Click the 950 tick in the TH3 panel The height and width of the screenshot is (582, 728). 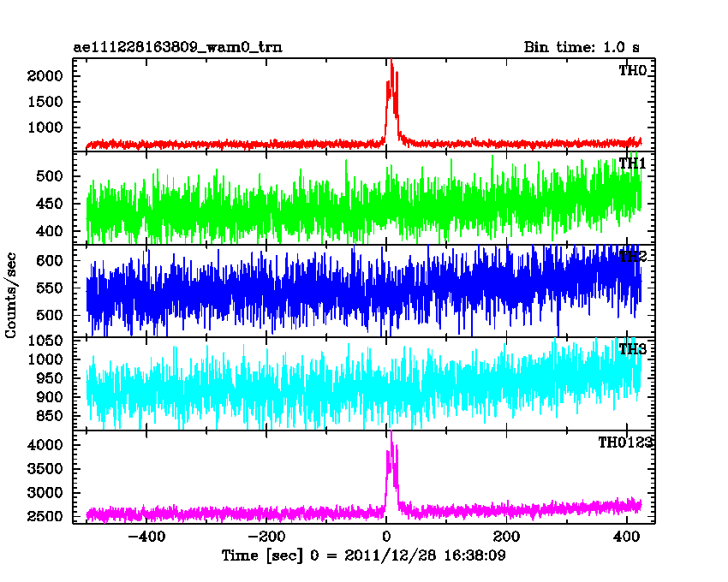click(x=49, y=378)
